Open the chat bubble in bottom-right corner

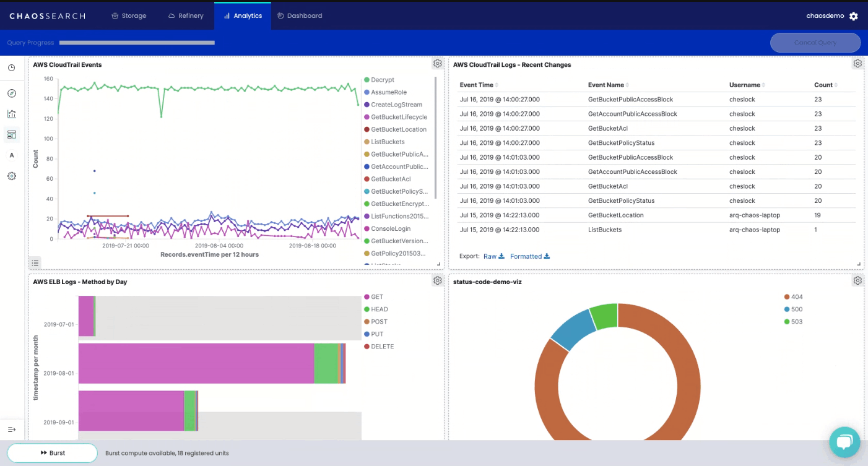tap(844, 442)
